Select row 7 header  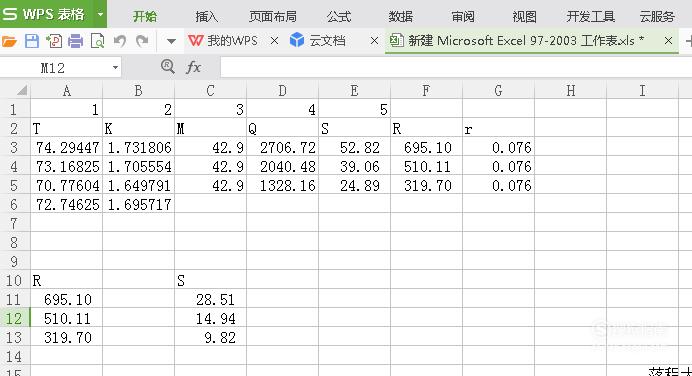coord(15,223)
